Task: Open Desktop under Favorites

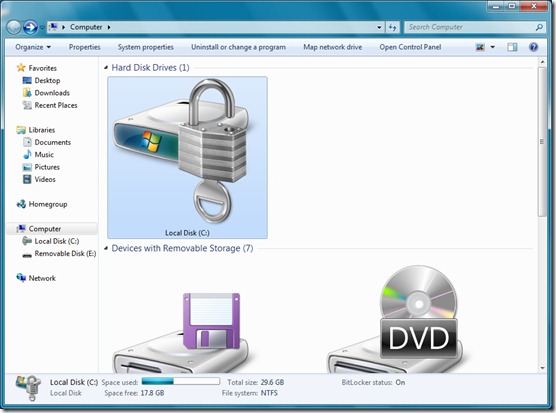Action: (47, 80)
